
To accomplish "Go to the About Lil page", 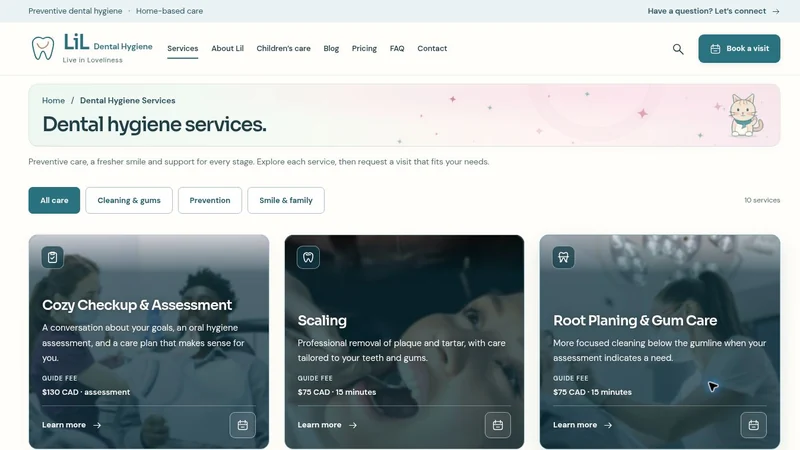I will 228,48.
